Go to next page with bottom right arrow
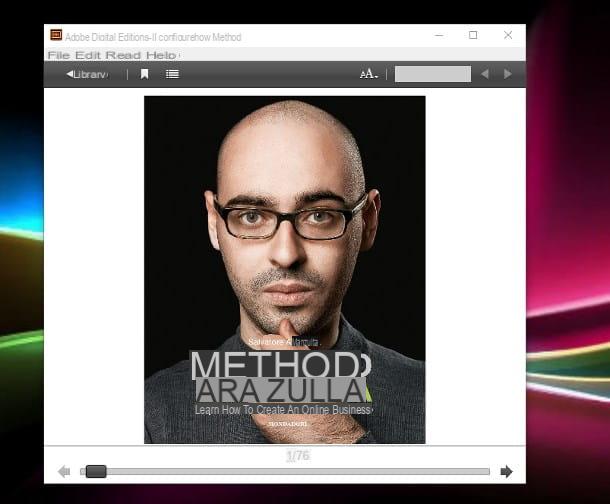610x504 pixels. [x=507, y=472]
